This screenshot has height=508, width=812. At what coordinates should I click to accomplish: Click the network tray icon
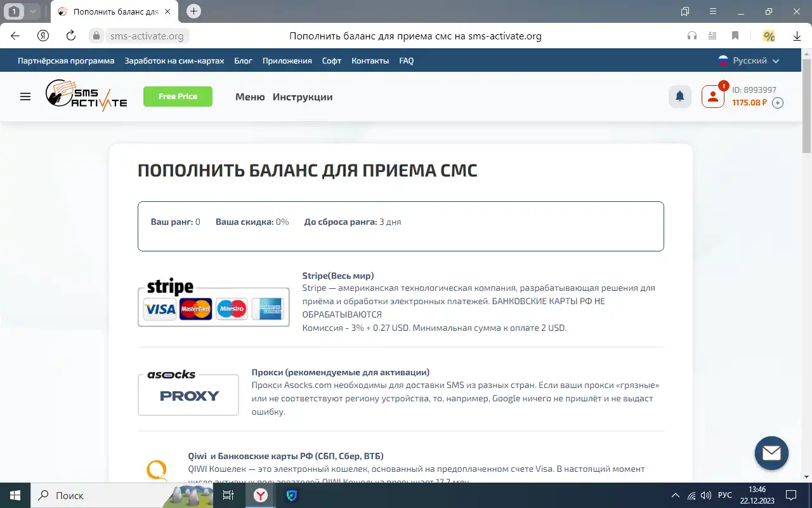(x=691, y=495)
